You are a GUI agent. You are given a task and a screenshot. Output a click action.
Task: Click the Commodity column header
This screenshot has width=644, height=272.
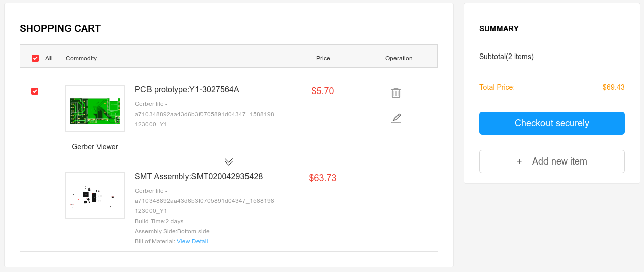point(81,58)
